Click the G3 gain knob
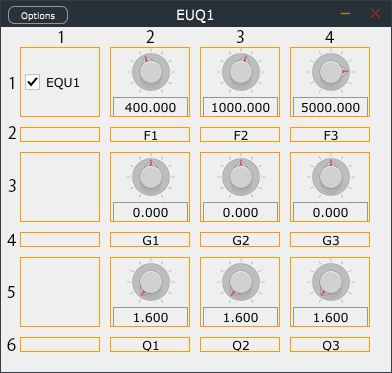392x373 pixels. [x=331, y=177]
